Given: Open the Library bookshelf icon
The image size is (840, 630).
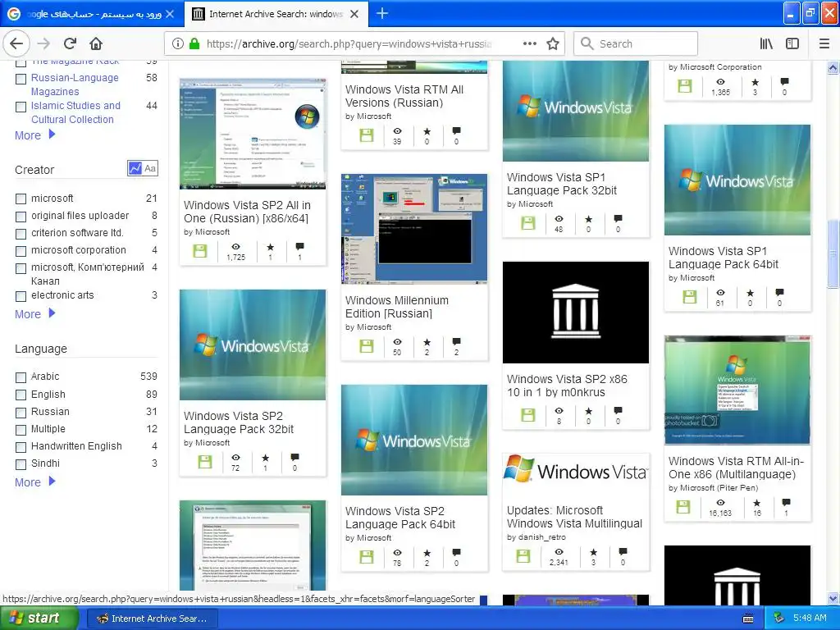Looking at the screenshot, I should pos(767,43).
